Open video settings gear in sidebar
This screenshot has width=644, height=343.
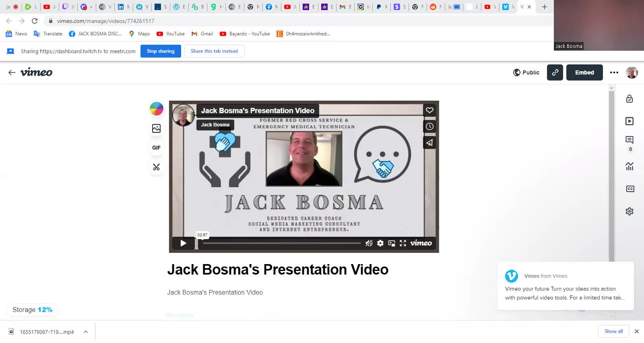tap(630, 211)
